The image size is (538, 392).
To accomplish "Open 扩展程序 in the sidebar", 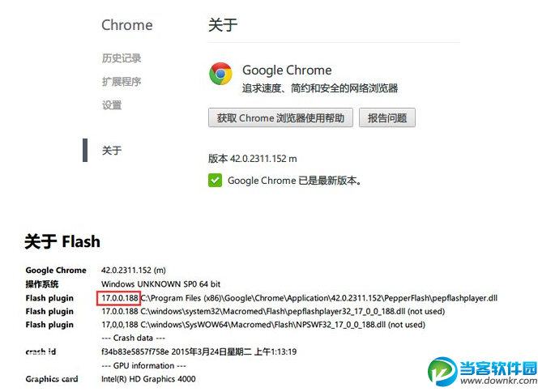I will (x=122, y=82).
